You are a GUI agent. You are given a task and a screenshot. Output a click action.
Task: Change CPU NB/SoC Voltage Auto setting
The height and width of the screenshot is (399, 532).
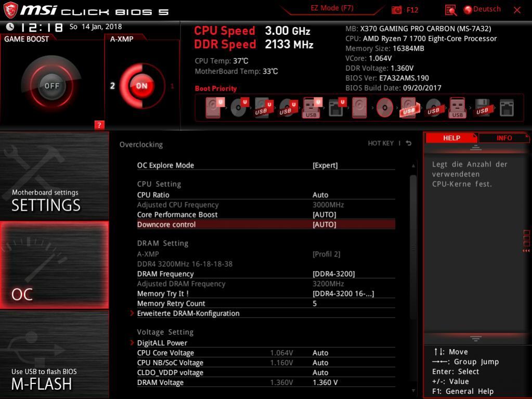266,363
